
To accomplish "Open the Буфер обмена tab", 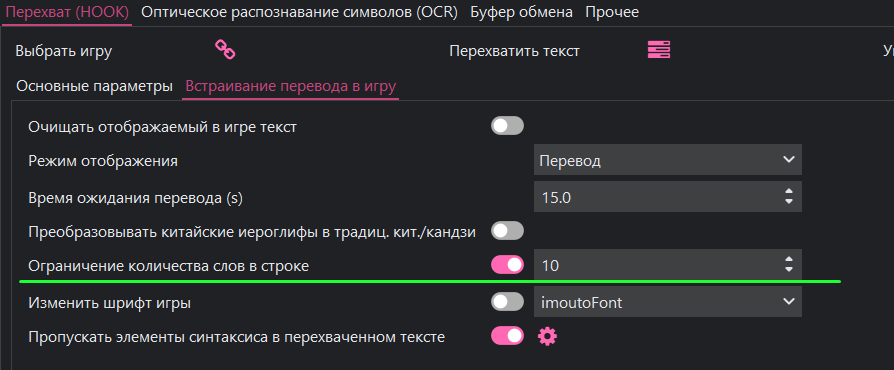I will point(522,12).
